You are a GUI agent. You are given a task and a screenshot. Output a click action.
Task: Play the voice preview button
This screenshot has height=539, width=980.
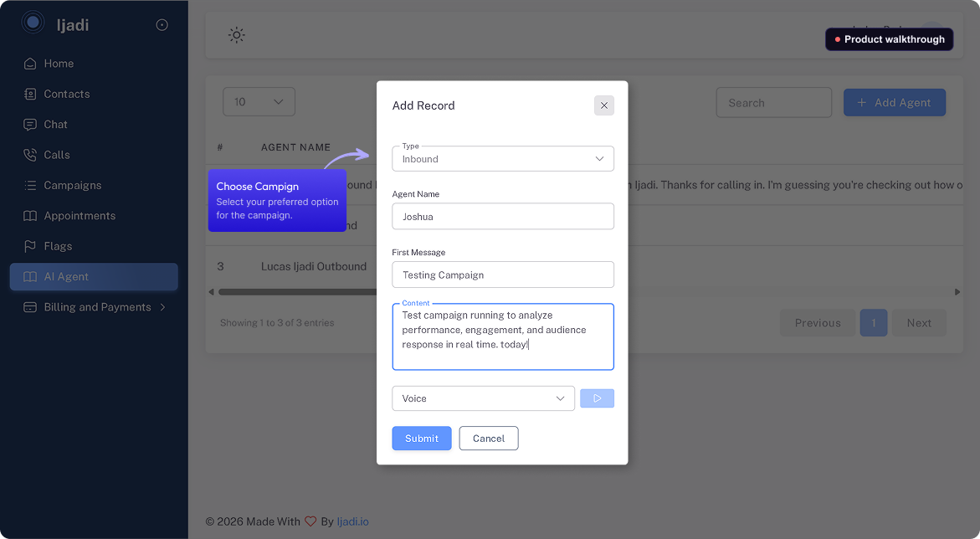click(x=597, y=398)
